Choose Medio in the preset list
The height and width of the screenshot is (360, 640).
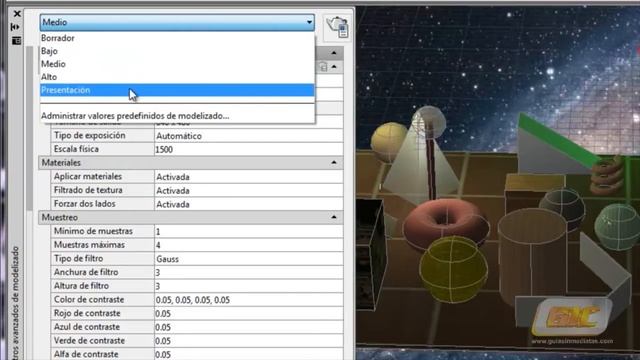coord(177,64)
